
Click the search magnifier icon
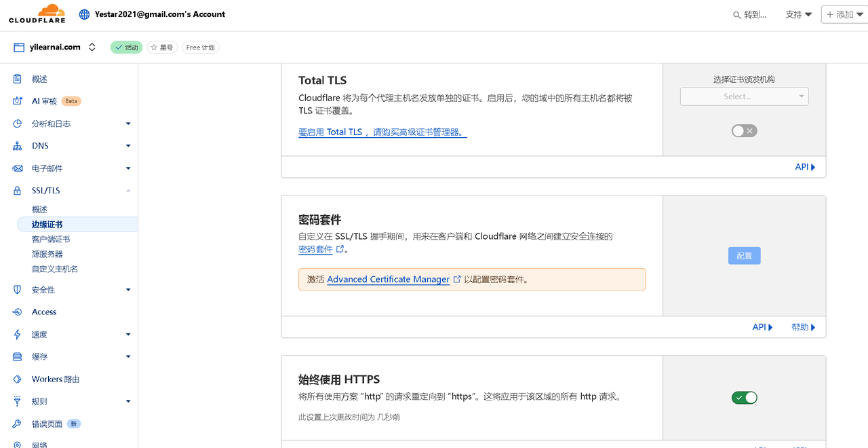737,14
